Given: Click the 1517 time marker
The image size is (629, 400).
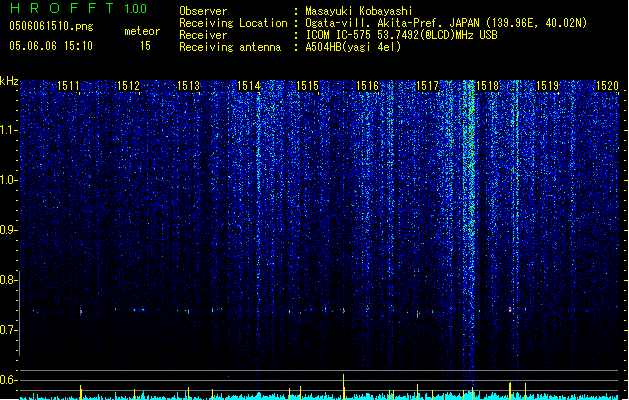Looking at the screenshot, I should [x=428, y=86].
